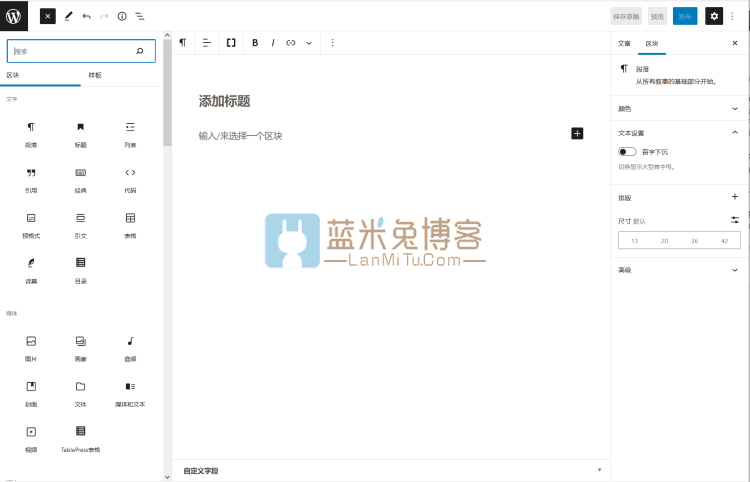The image size is (750, 482).
Task: Switch to the 文章 post tab in sidebar
Action: (x=624, y=44)
